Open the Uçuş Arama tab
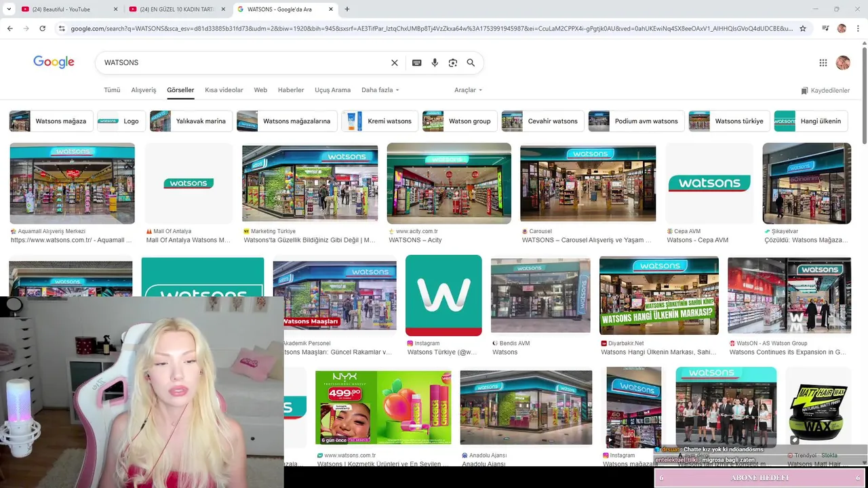This screenshot has height=488, width=868. point(332,90)
